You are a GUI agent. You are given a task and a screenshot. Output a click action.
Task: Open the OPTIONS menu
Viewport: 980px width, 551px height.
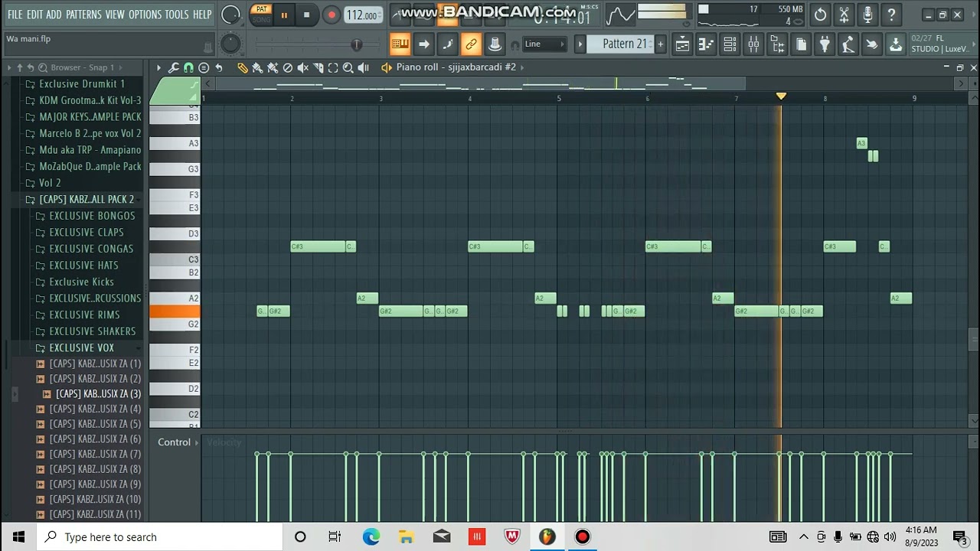[145, 15]
